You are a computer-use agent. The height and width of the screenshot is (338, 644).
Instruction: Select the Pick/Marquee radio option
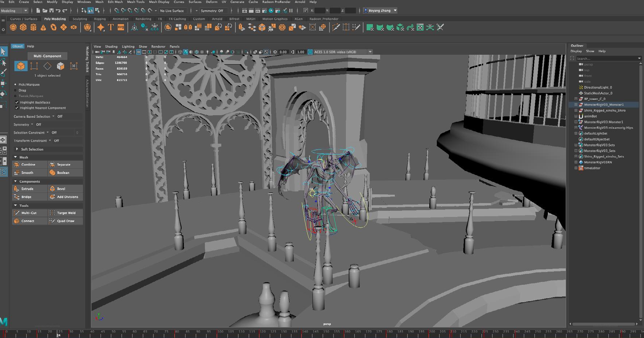(15, 85)
